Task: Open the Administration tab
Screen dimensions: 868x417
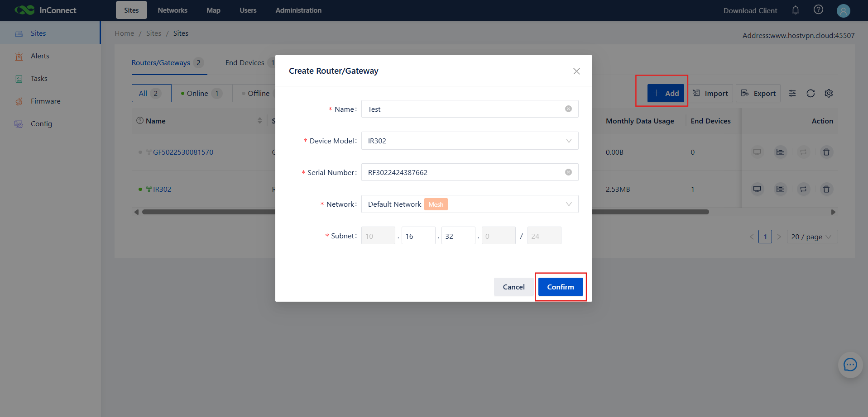Action: click(x=298, y=10)
